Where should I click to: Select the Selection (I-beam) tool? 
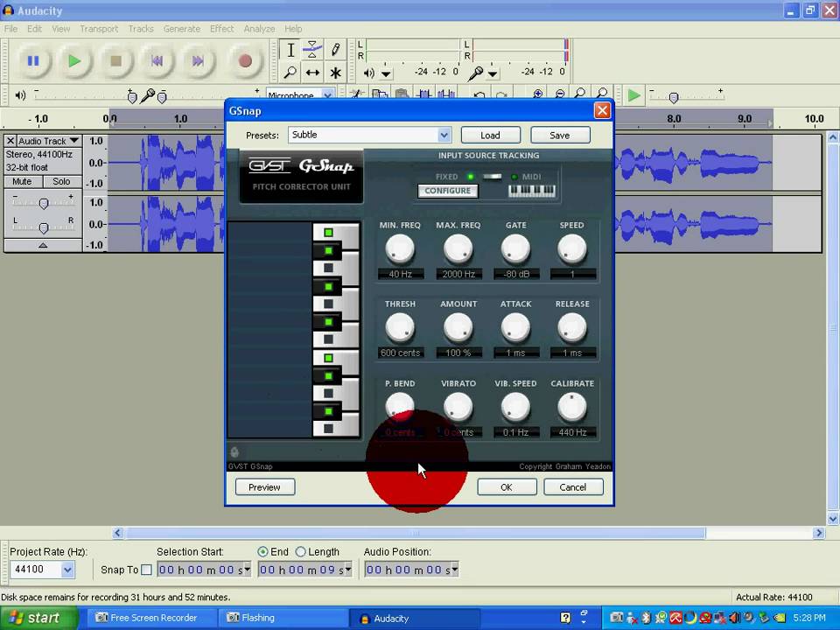[x=290, y=50]
